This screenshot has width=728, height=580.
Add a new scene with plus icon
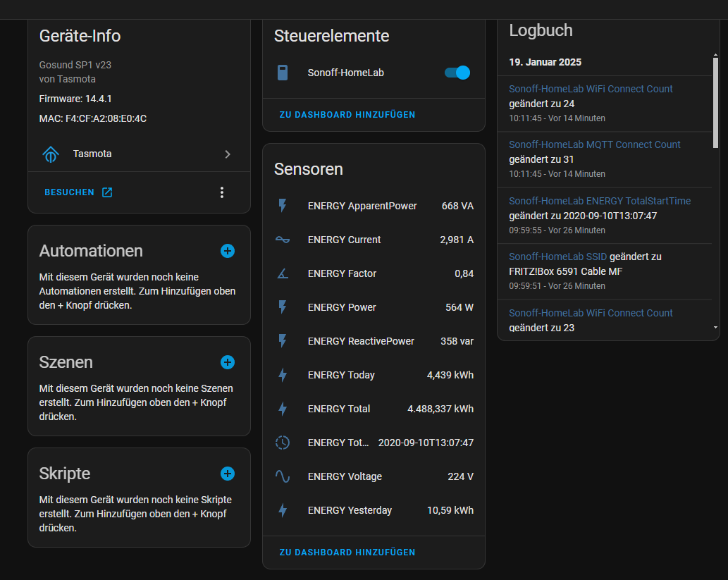coord(227,362)
